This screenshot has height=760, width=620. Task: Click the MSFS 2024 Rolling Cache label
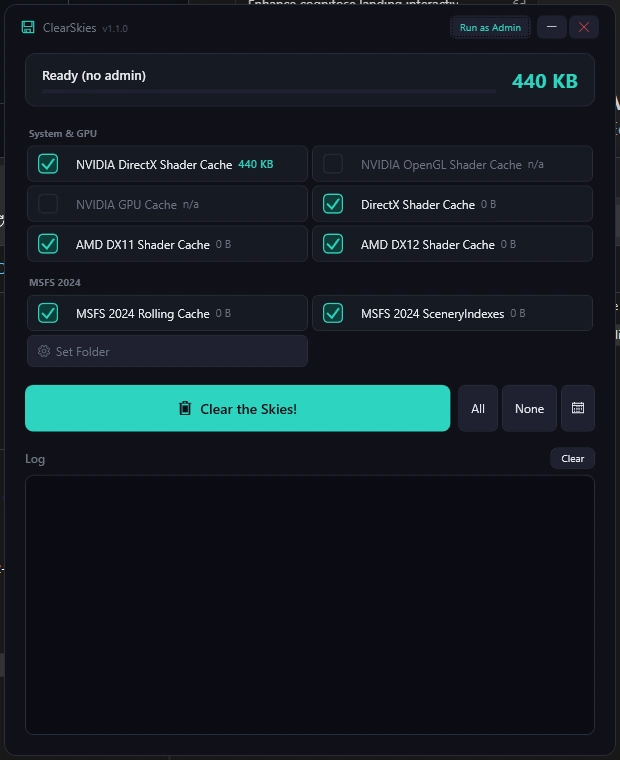coord(143,314)
